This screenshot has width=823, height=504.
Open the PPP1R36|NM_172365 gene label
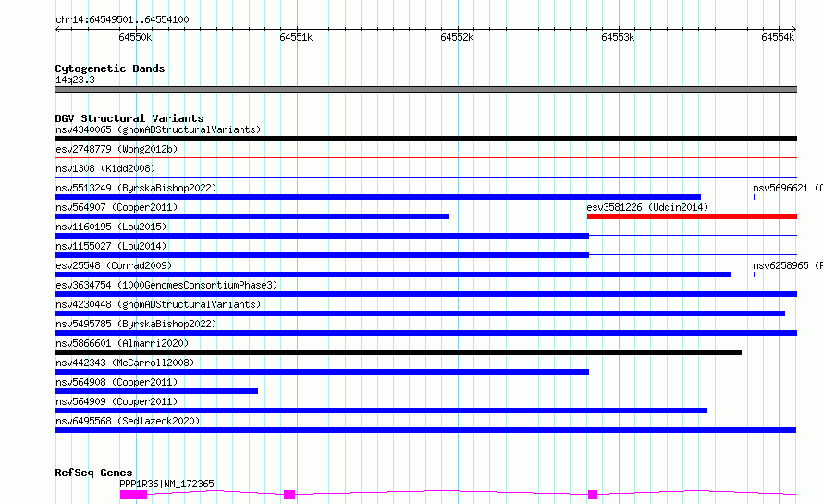[x=166, y=484]
